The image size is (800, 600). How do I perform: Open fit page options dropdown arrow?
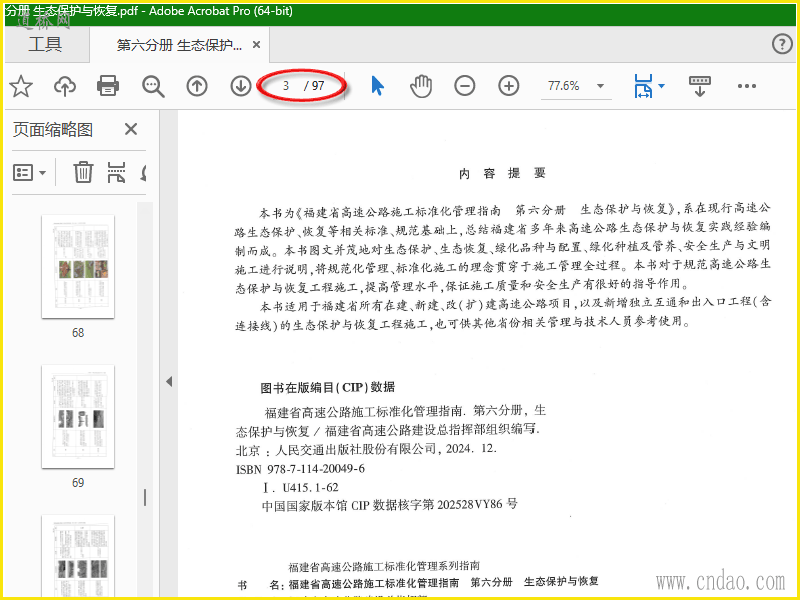662,86
